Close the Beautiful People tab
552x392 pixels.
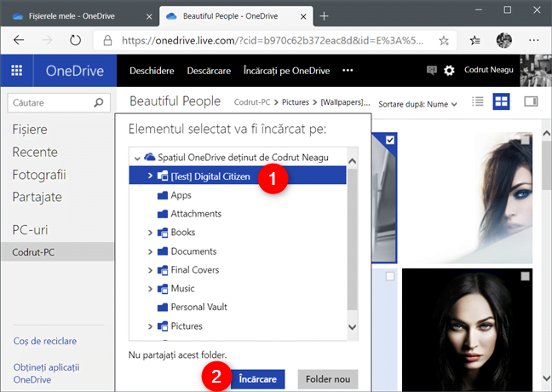[x=303, y=16]
